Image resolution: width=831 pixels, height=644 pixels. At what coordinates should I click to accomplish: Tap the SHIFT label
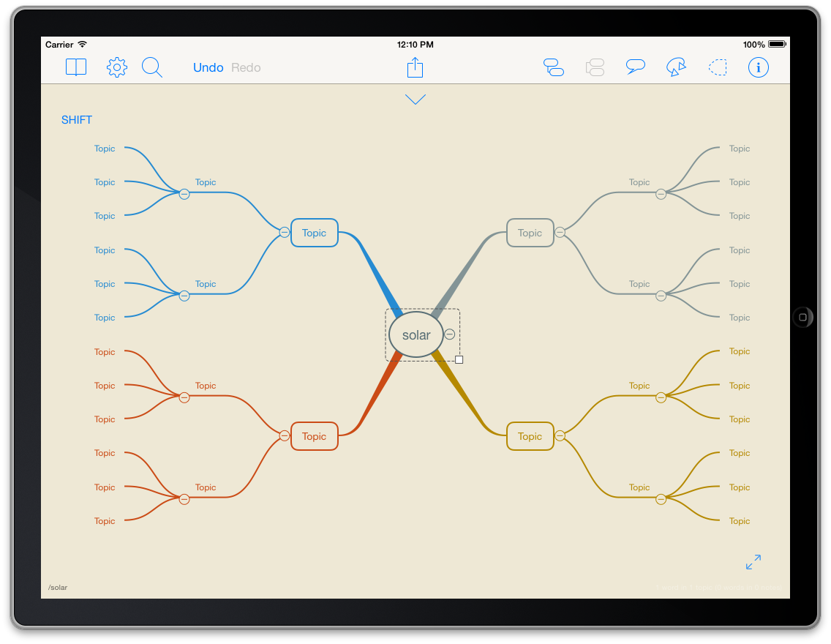(77, 120)
